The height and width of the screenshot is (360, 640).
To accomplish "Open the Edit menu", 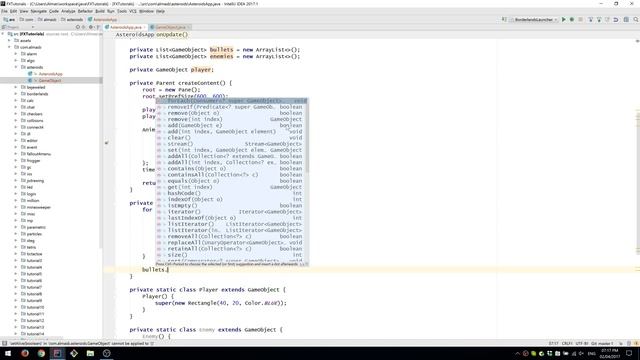I will pyautogui.click(x=13, y=11).
